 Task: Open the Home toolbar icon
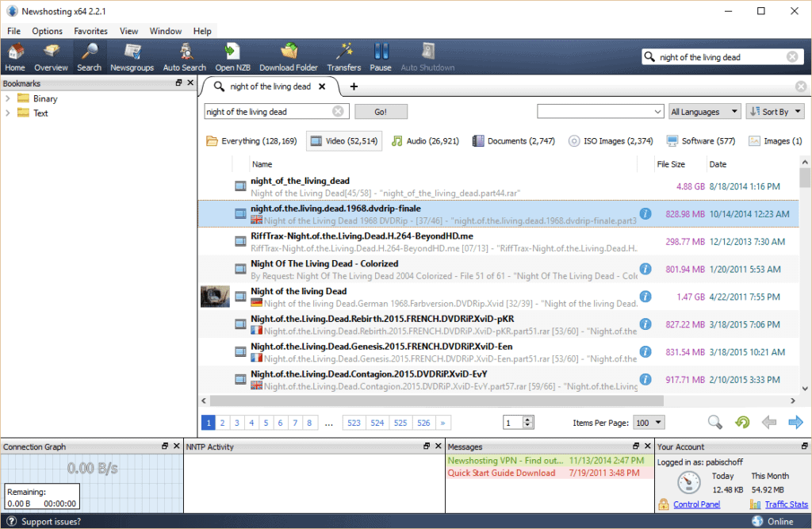[15, 57]
